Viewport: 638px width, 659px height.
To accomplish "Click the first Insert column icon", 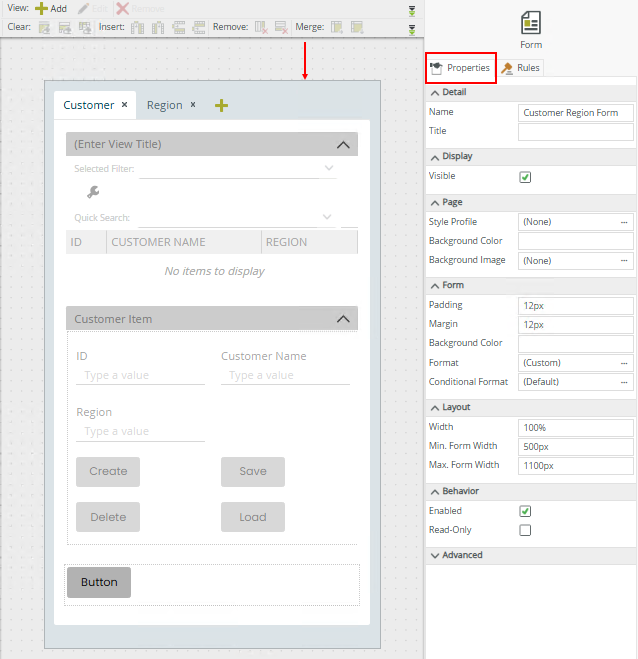I will pyautogui.click(x=137, y=27).
